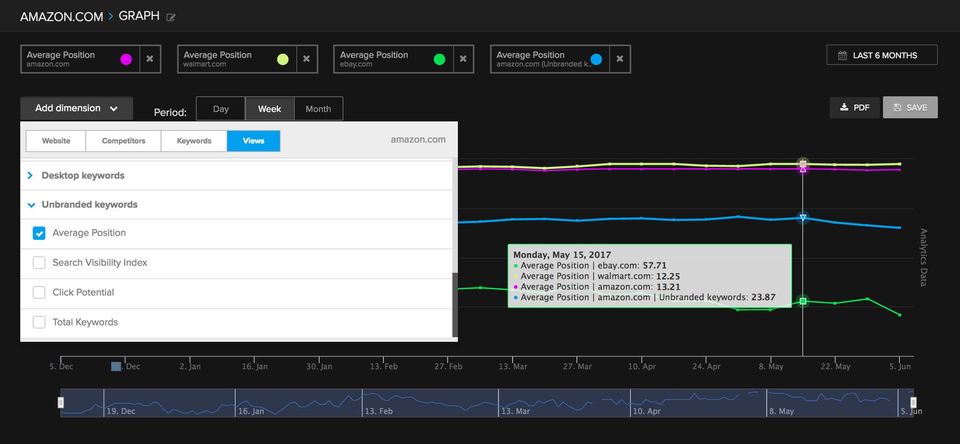Open the LAST 6 MONTHS date range picker
Image resolution: width=960 pixels, height=444 pixels.
click(x=882, y=55)
